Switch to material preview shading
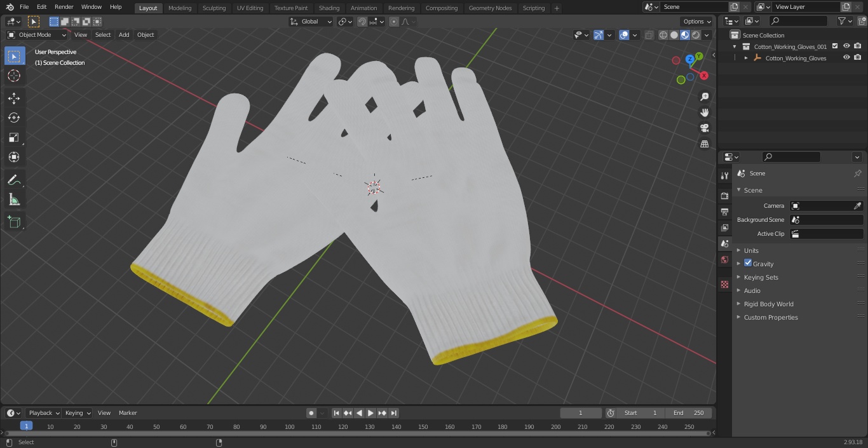The height and width of the screenshot is (448, 868). 685,35
